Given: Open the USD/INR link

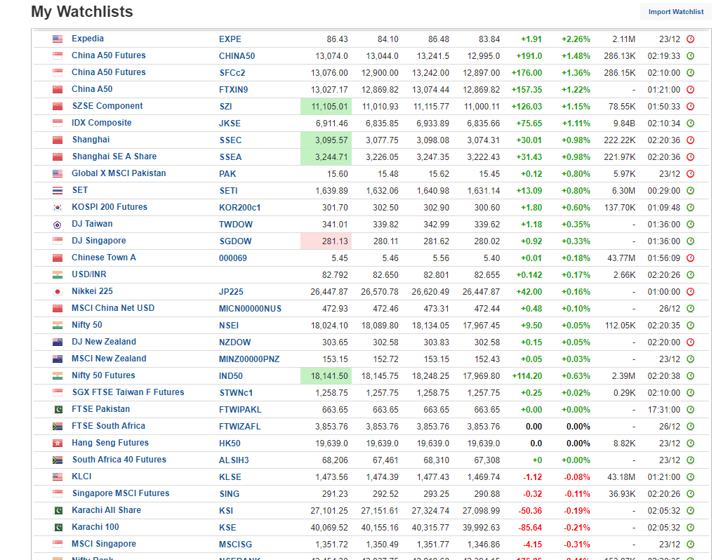Looking at the screenshot, I should coord(88,274).
